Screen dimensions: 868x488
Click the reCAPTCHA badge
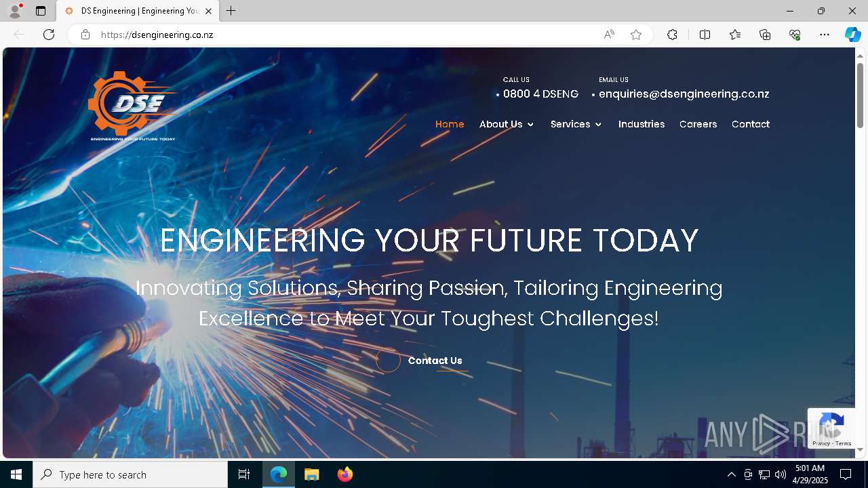coord(831,428)
